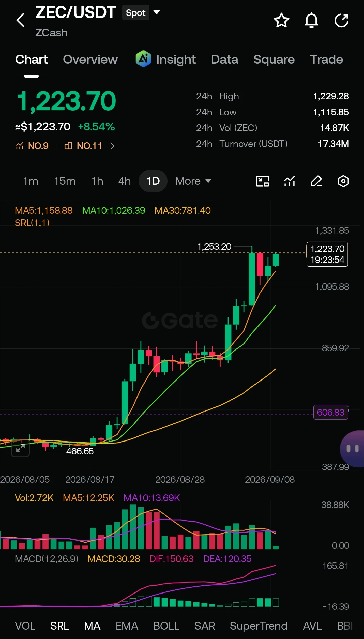
Task: Open picture-in-picture chart icon
Action: [x=263, y=181]
